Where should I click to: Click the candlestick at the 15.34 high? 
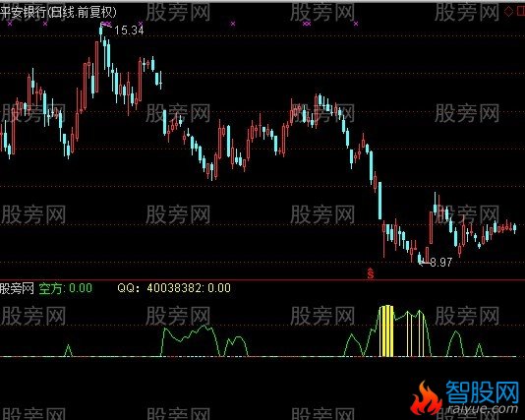click(101, 32)
